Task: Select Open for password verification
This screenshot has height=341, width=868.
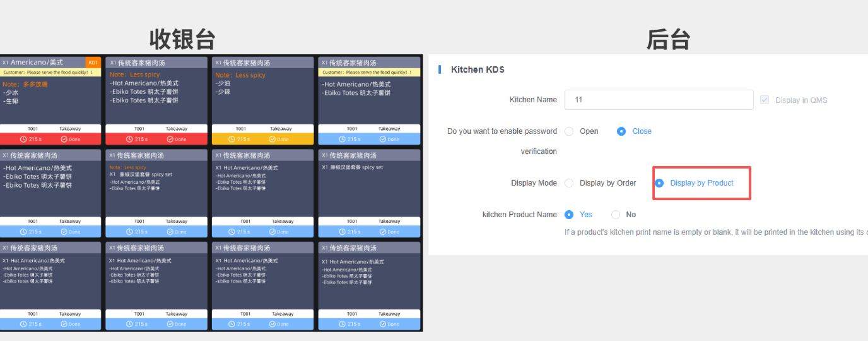Action: (569, 131)
